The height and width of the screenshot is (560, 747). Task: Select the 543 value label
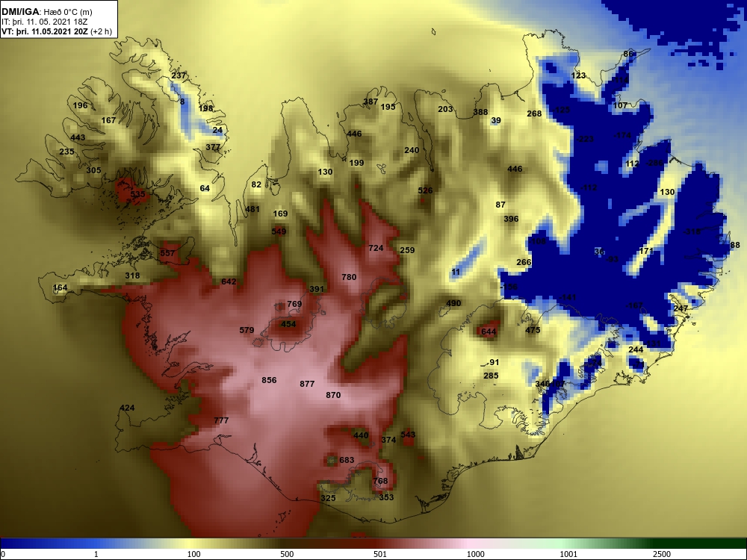click(409, 435)
